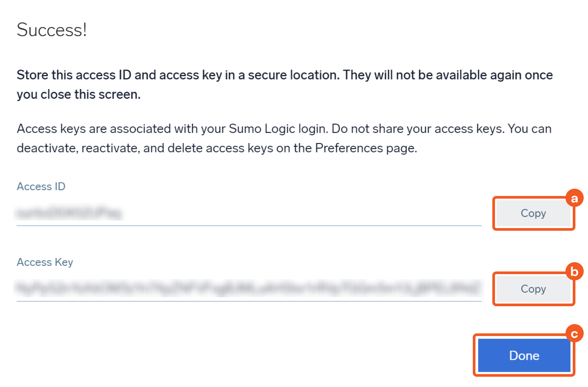Copy the Access Key value
Image resolution: width=588 pixels, height=387 pixels.
533,289
